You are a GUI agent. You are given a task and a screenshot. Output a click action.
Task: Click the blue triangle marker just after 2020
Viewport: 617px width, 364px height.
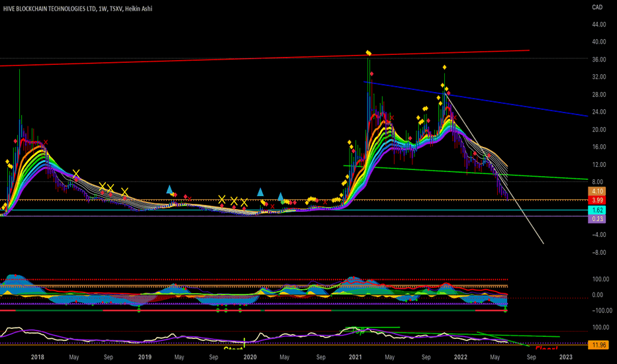click(x=260, y=192)
